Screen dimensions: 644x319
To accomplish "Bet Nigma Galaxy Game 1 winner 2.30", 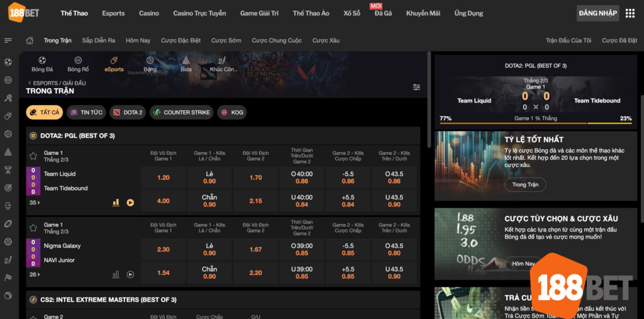I will 163,250.
